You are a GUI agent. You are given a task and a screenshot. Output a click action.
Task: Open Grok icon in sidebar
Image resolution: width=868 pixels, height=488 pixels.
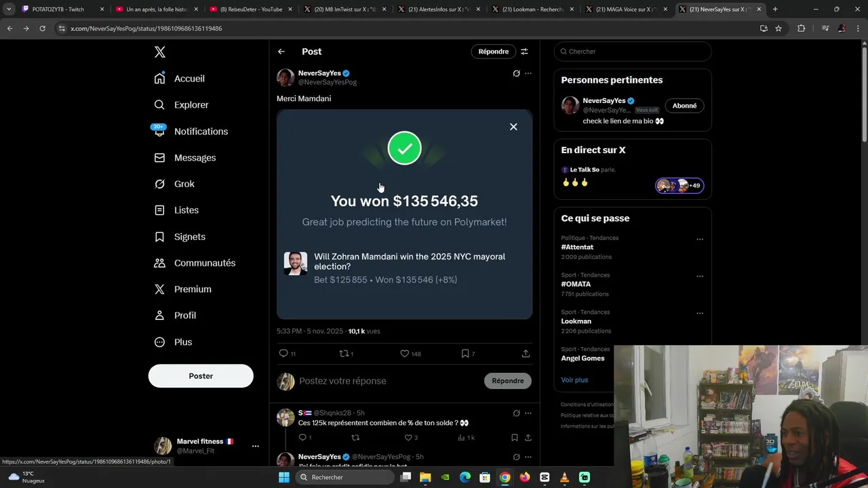tap(159, 184)
